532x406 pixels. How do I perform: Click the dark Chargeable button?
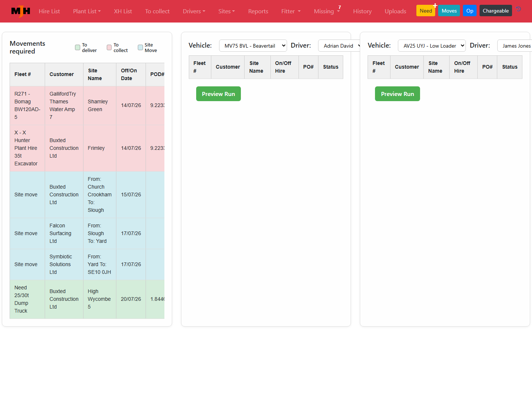coord(496,11)
